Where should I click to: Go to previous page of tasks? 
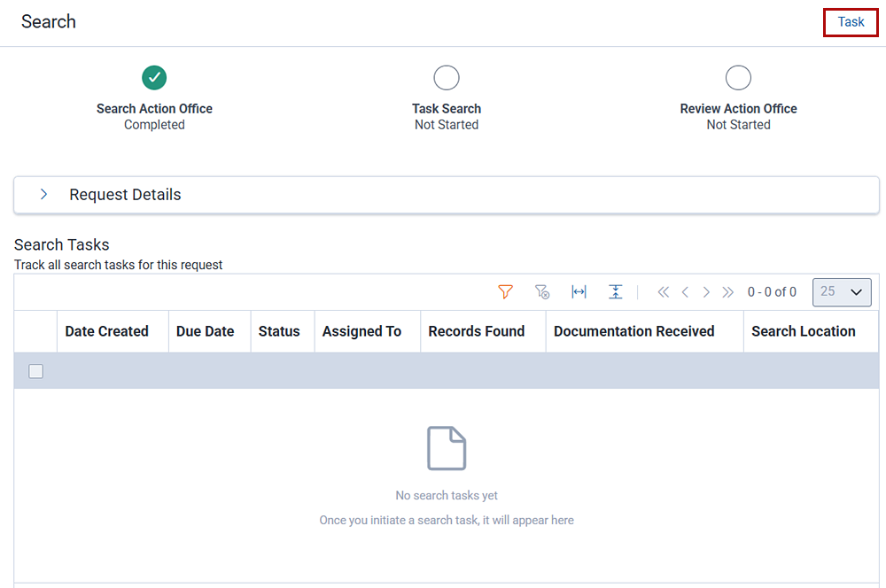(x=685, y=292)
